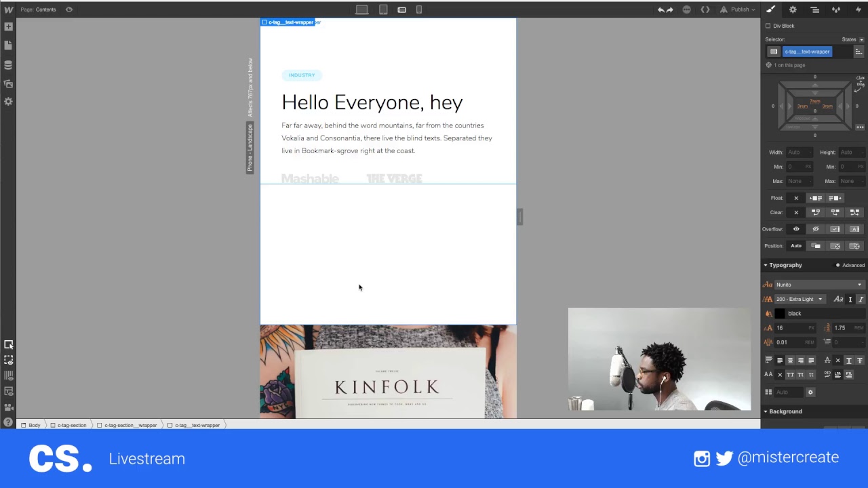Switch to Desktop breakpoint view

[x=362, y=9]
